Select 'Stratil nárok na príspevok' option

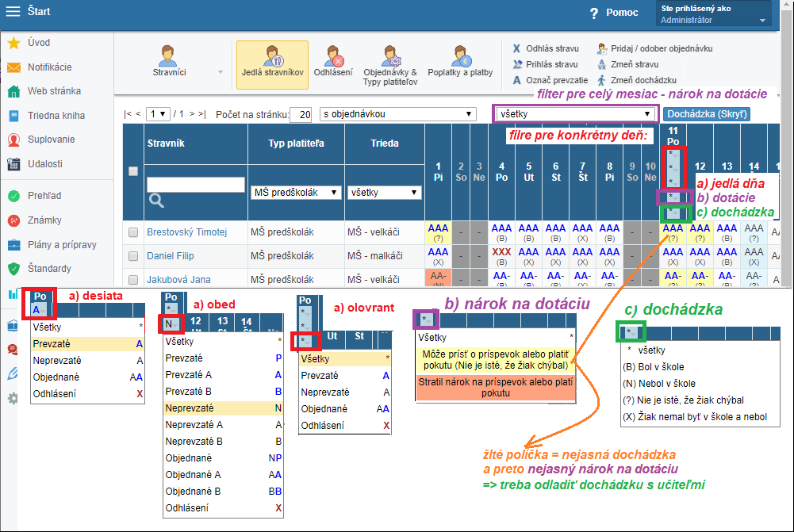(x=496, y=388)
